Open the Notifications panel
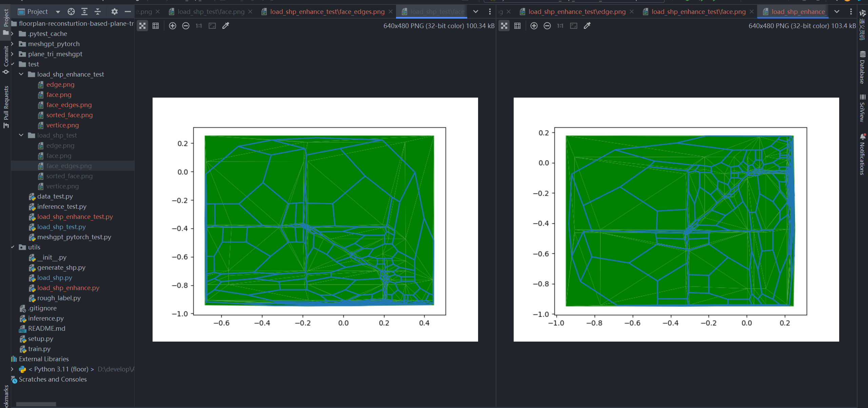Screen dimensions: 868x408 863,154
